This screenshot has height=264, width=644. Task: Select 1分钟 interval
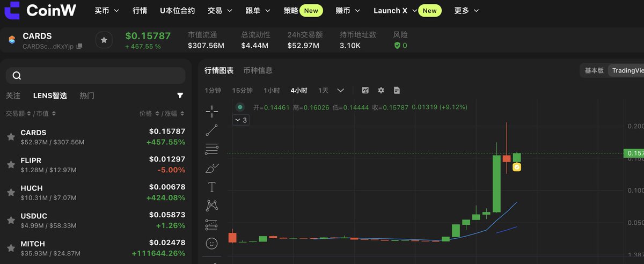tap(213, 90)
